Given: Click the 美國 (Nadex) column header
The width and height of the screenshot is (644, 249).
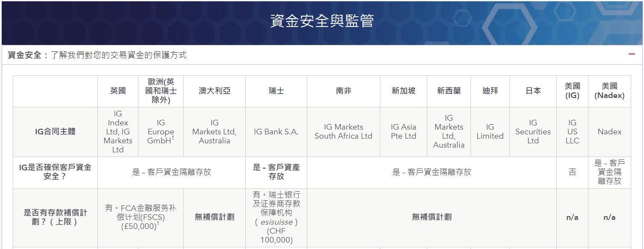Looking at the screenshot, I should click(609, 91).
